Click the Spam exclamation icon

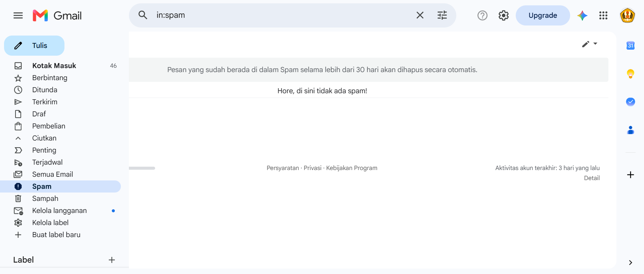click(18, 186)
